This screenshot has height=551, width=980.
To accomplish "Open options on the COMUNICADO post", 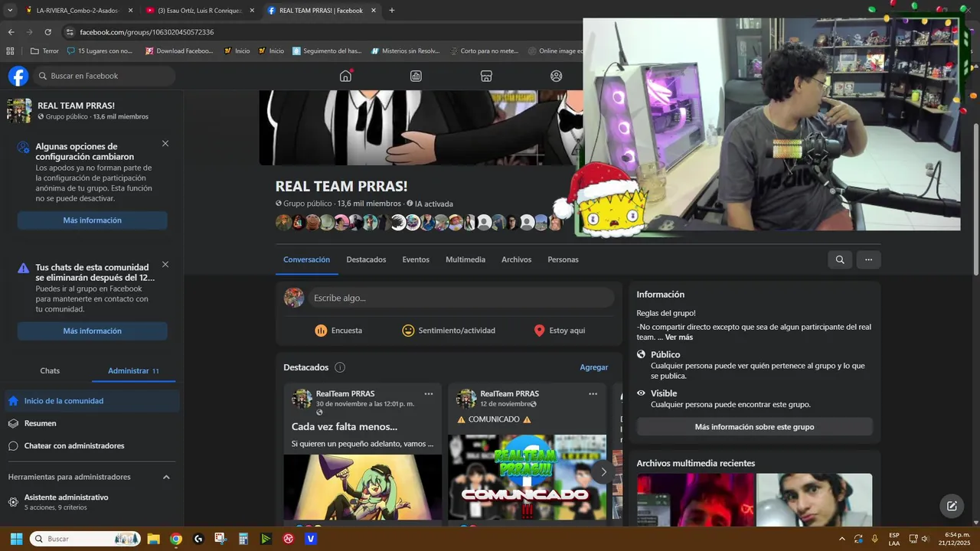I will [593, 394].
